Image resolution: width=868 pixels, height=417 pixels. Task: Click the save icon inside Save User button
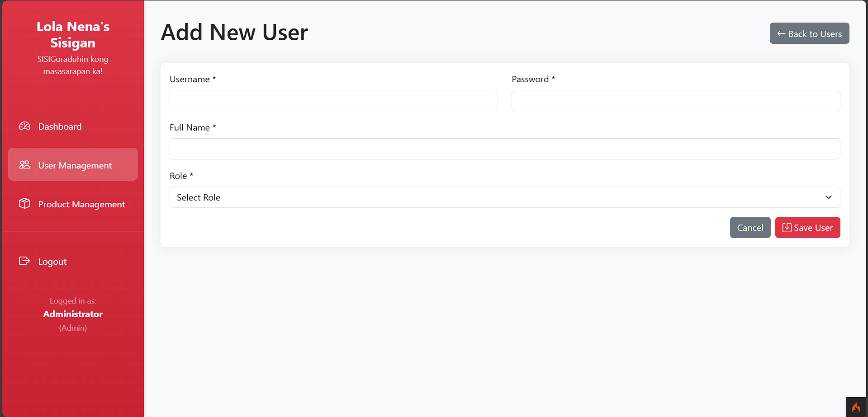click(x=787, y=228)
